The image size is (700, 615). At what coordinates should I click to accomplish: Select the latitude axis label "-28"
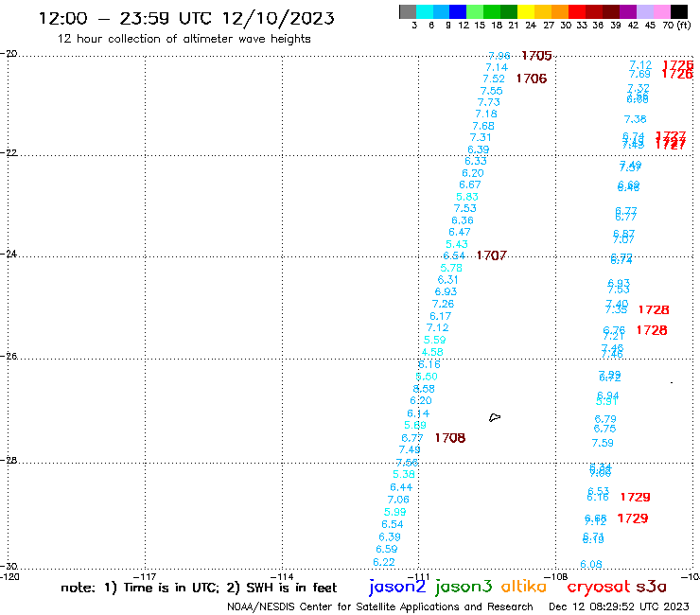[x=9, y=460]
